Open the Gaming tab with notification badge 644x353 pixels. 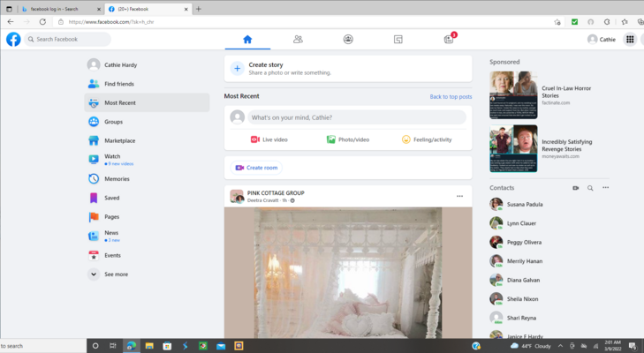[449, 39]
